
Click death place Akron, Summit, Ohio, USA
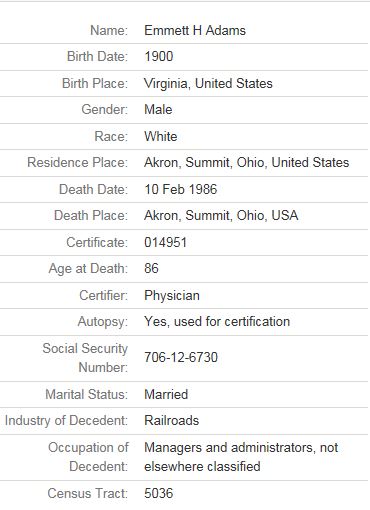point(221,215)
